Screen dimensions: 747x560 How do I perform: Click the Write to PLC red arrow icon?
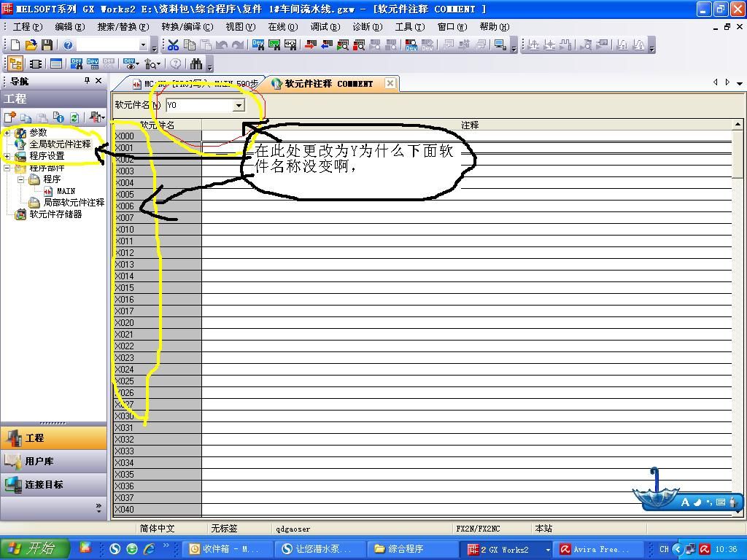point(311,44)
